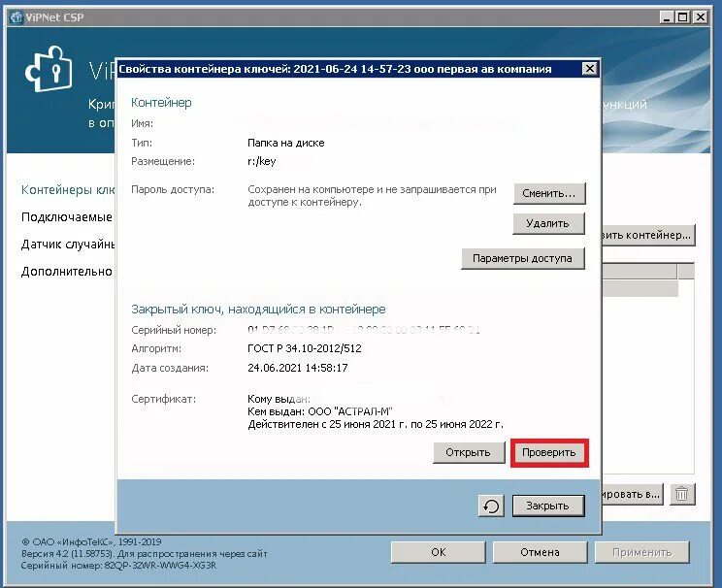
Task: Close the container properties dialog X
Action: pos(589,69)
